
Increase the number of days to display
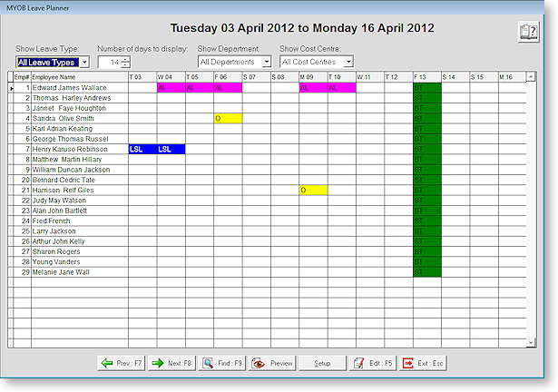125,59
